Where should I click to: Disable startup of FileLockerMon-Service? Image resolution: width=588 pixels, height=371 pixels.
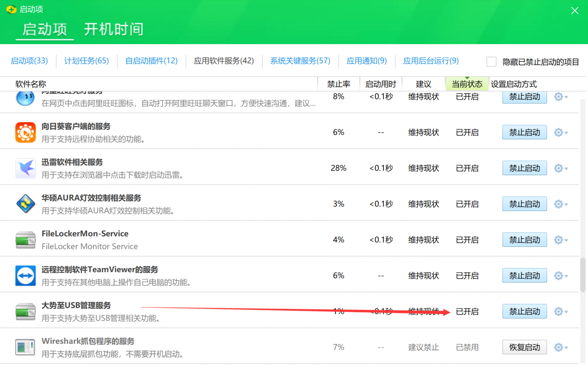(524, 240)
